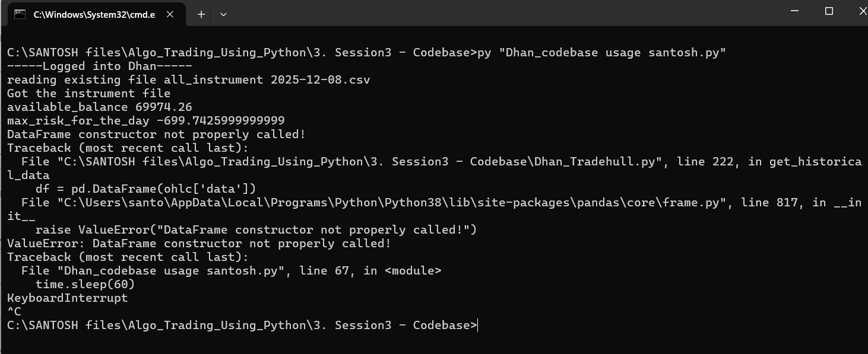This screenshot has height=354, width=868.
Task: Click the time.sleep(60) traceback line
Action: pos(85,284)
